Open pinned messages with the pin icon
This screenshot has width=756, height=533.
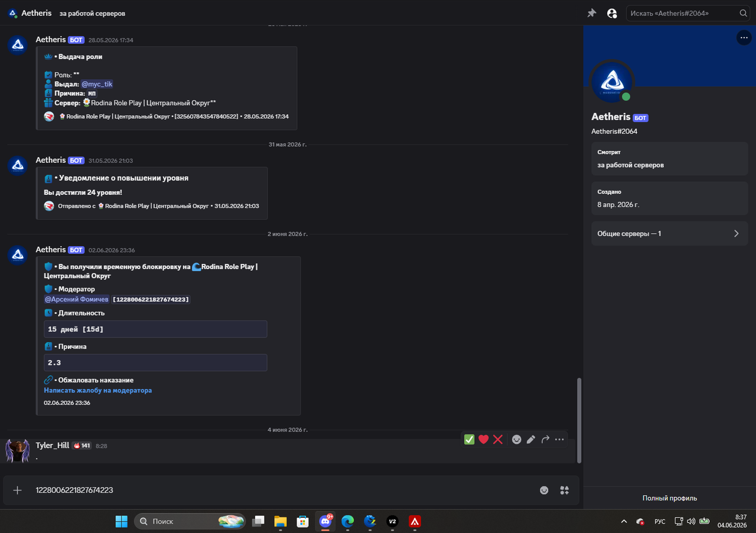point(592,13)
